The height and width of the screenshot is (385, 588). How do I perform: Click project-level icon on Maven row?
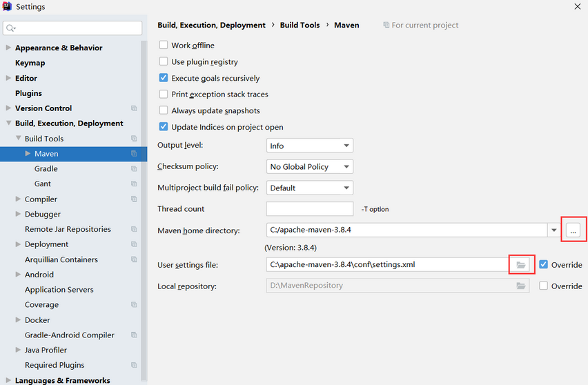134,154
